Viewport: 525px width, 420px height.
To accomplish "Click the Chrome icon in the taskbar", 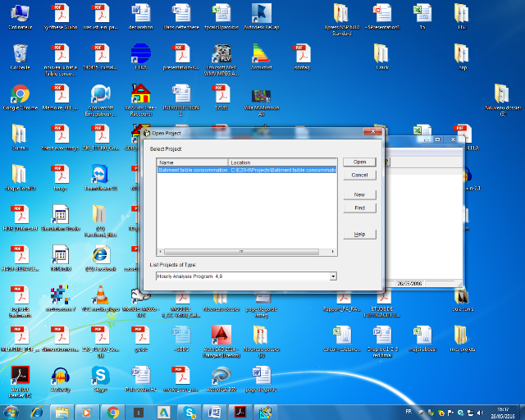I will pos(112,412).
